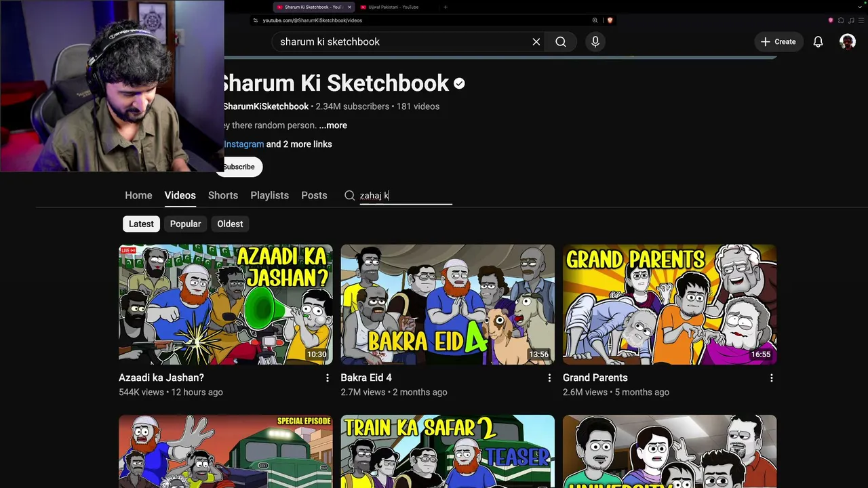
Task: Focus the channel search field containing 'zahaj k'
Action: pos(406,196)
